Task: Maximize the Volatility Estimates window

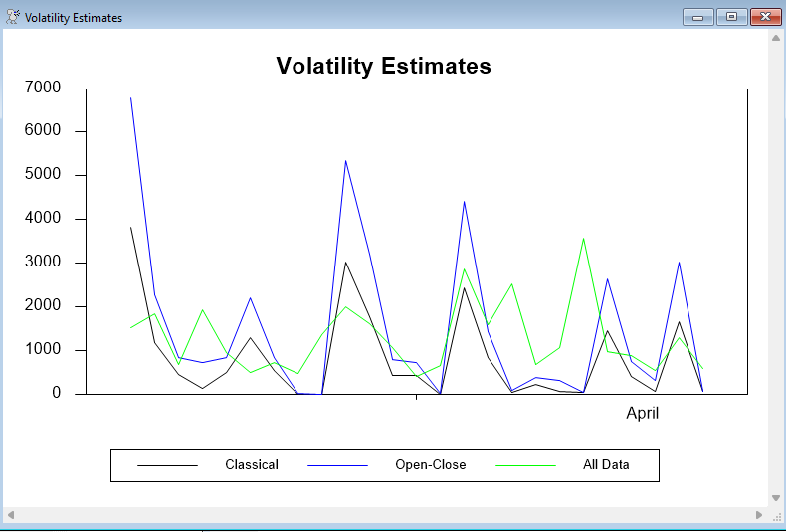Action: tap(731, 17)
